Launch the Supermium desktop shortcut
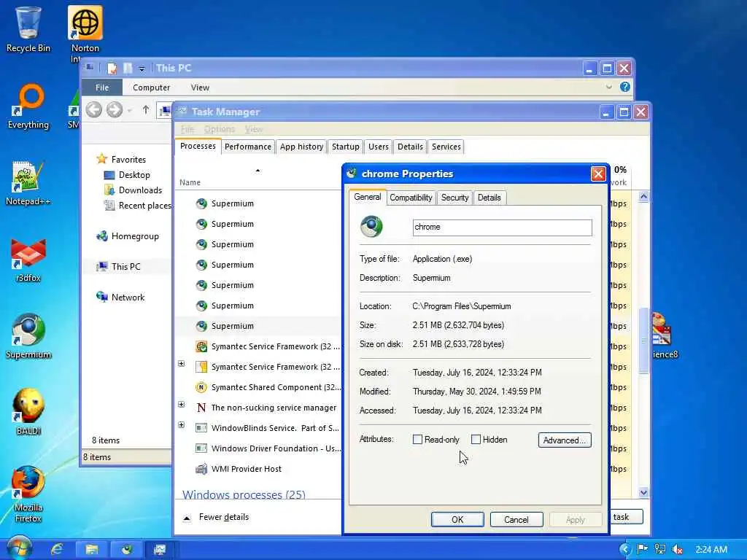The image size is (747, 560). tap(28, 337)
